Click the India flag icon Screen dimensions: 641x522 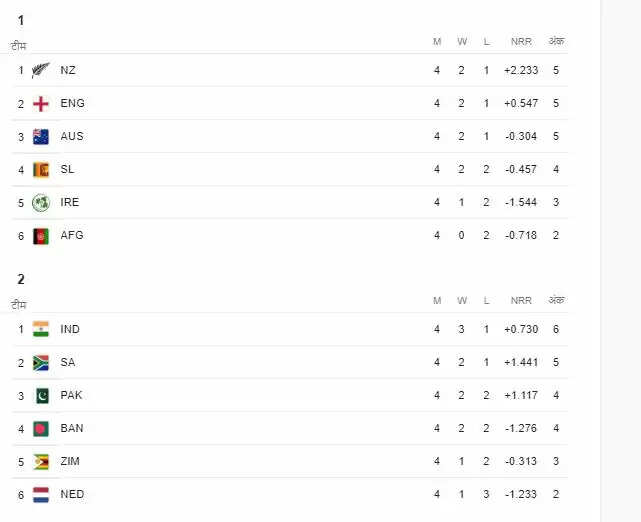pyautogui.click(x=40, y=329)
